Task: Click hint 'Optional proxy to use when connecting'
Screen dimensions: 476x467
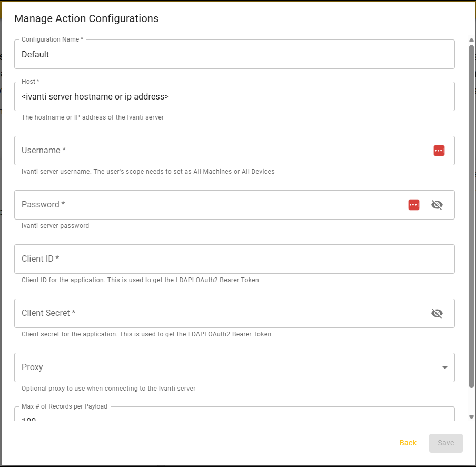Action: (108, 389)
